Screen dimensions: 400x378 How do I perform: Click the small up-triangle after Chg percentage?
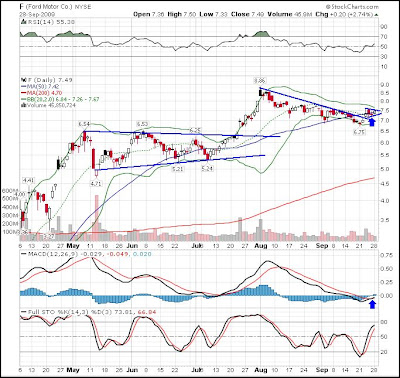pos(376,15)
